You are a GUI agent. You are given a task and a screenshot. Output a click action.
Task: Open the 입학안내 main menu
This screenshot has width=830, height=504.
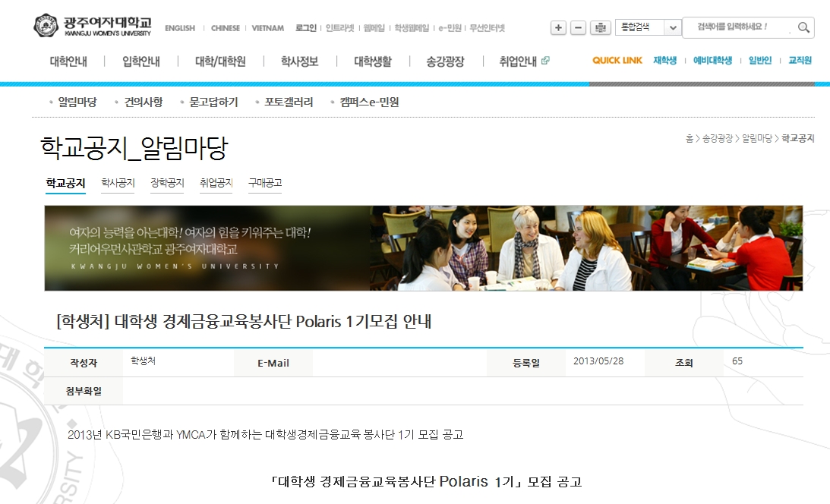coord(140,61)
